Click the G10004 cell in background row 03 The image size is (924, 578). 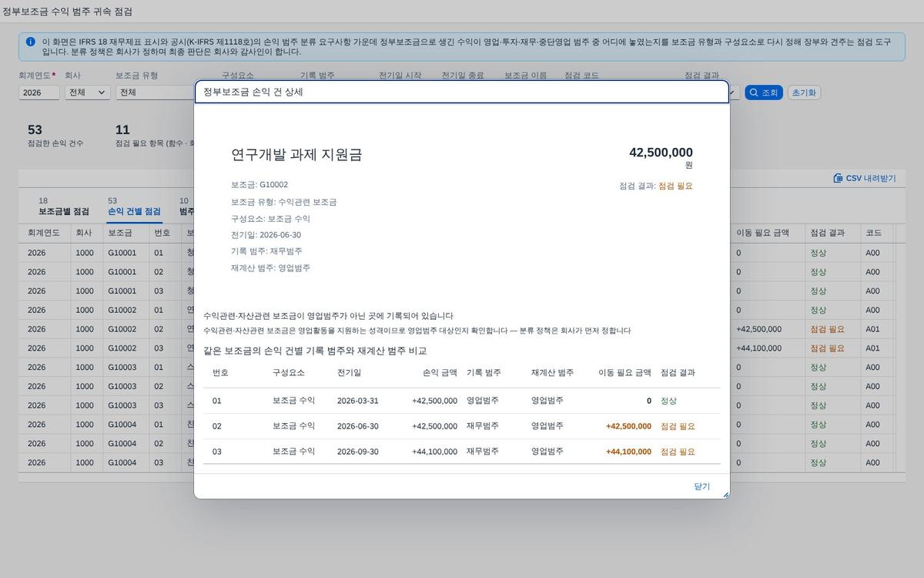pyautogui.click(x=122, y=462)
